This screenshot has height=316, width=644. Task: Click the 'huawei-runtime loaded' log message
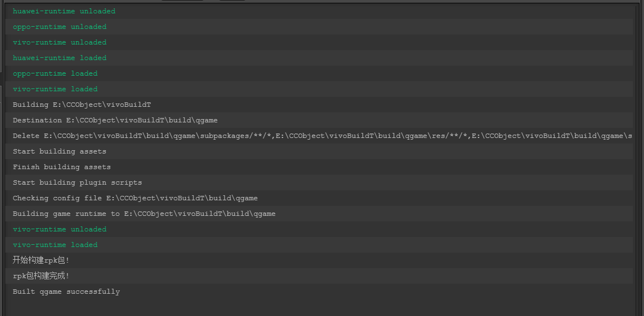[60, 58]
